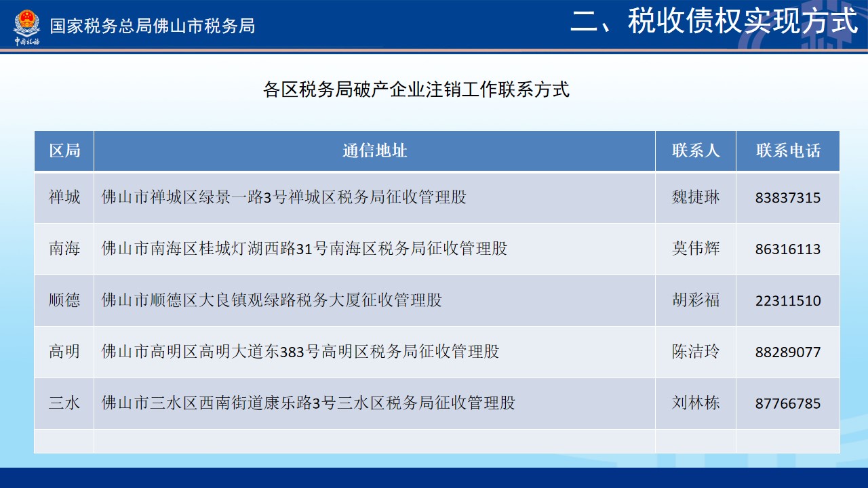Click the 联系人 column header
The width and height of the screenshot is (868, 488).
pyautogui.click(x=696, y=150)
